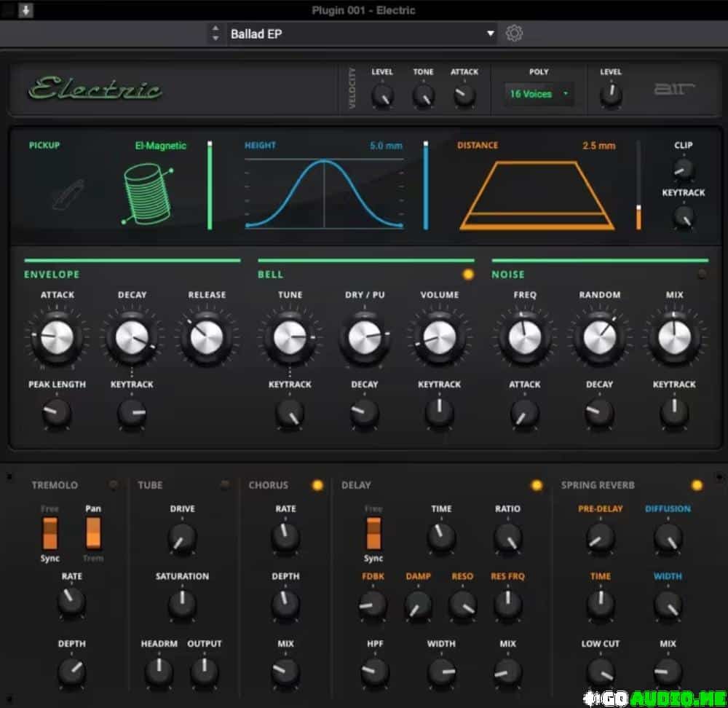The height and width of the screenshot is (708, 728).
Task: Click the Spring Reverb Low Cut knob
Action: tap(601, 672)
